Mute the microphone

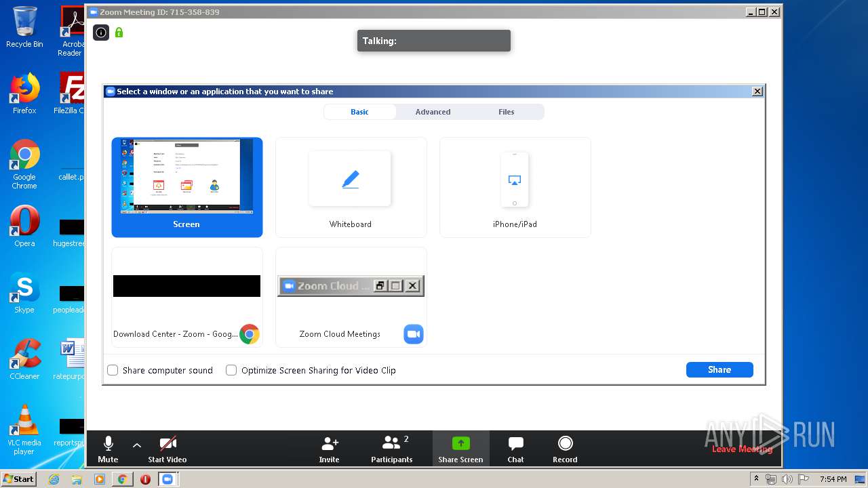[x=108, y=449]
